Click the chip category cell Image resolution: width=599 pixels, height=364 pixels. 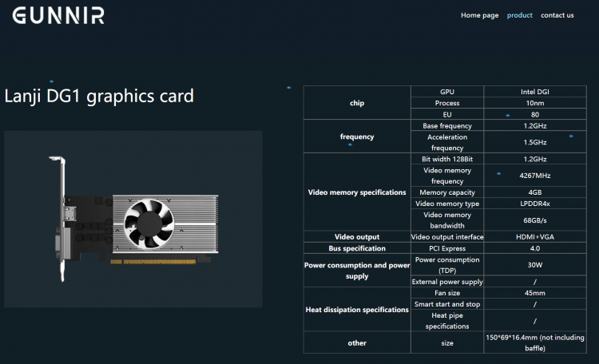(357, 103)
